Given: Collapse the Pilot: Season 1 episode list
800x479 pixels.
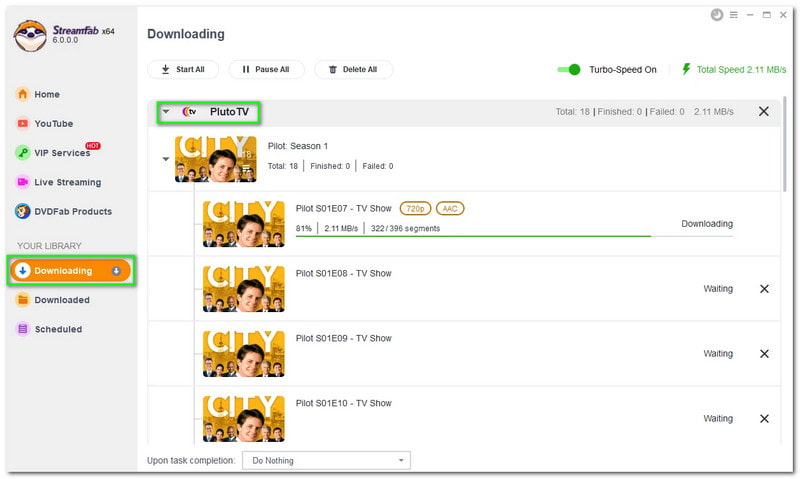Looking at the screenshot, I should click(166, 159).
